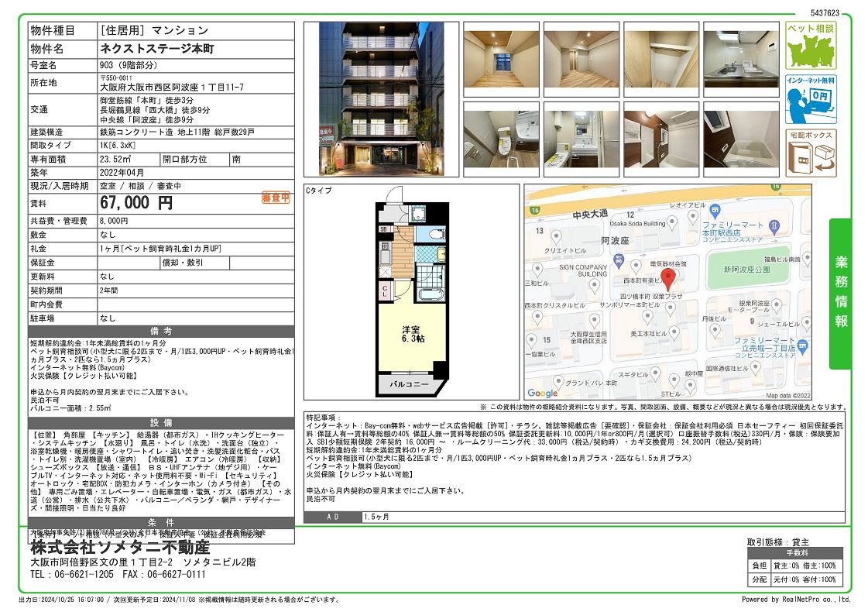Click the インターネット無料 icon
Viewport: 868px width, 612px height.
(811, 99)
